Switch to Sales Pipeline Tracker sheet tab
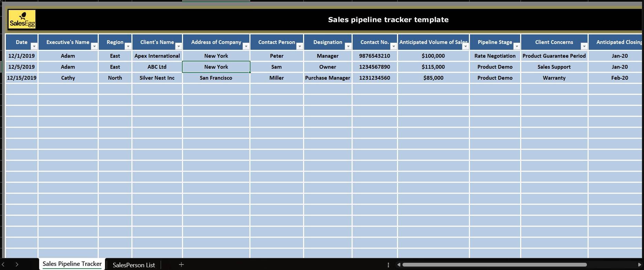Screen dimensions: 644x270 [x=72, y=264]
